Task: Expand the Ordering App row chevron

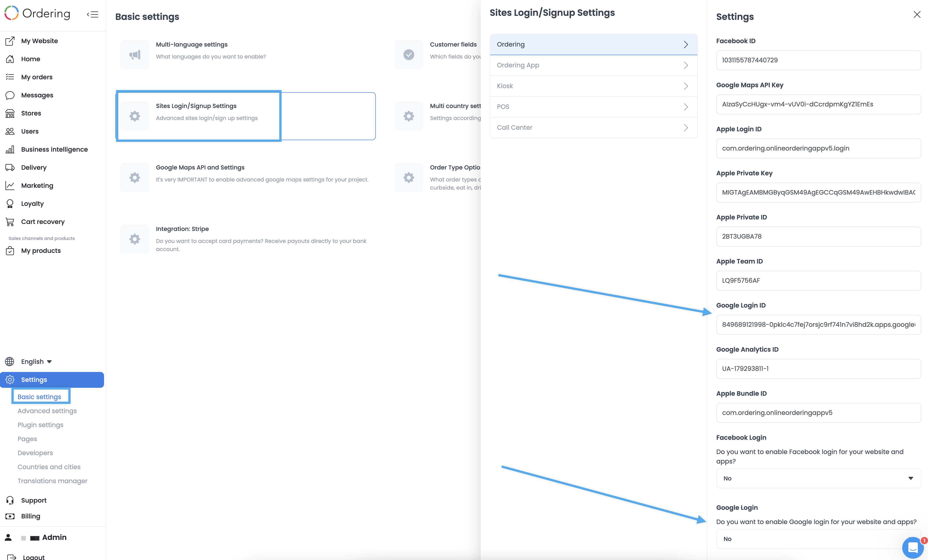Action: (686, 65)
